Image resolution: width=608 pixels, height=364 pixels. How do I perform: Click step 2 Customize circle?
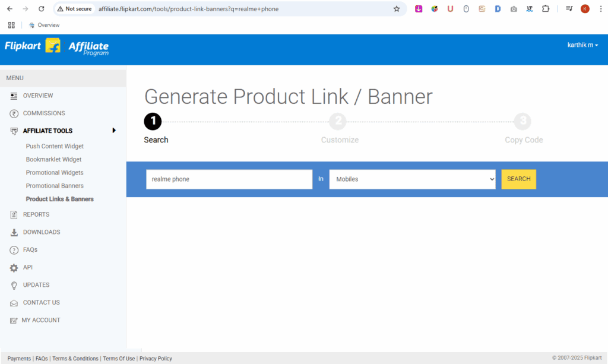pyautogui.click(x=338, y=121)
